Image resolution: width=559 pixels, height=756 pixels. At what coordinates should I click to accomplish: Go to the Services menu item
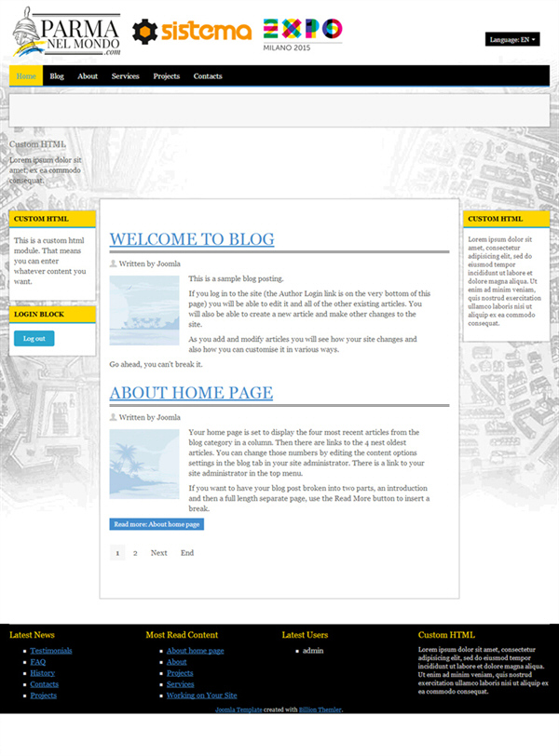125,76
